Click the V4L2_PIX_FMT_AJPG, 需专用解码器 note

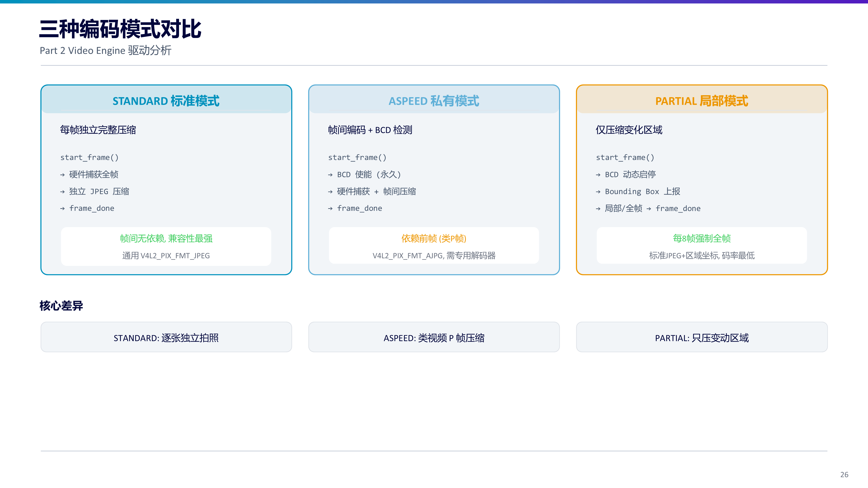click(x=434, y=256)
